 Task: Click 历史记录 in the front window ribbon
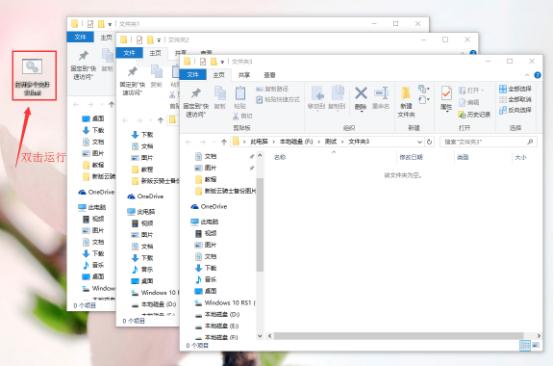(x=474, y=114)
